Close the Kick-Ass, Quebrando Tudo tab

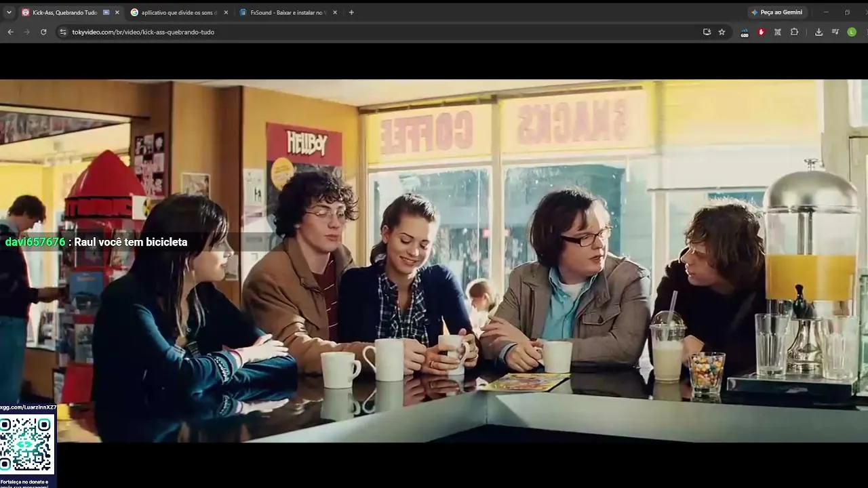tap(117, 12)
